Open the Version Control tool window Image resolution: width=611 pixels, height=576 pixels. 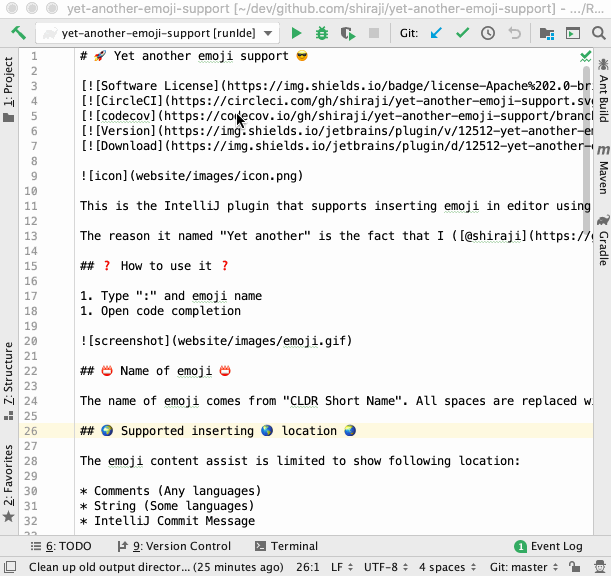pos(174,546)
